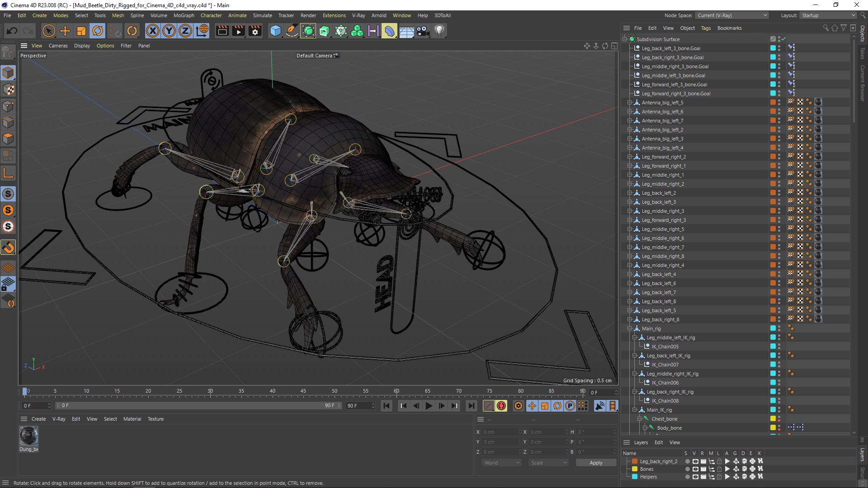Toggle visibility of Bones layer

[694, 469]
